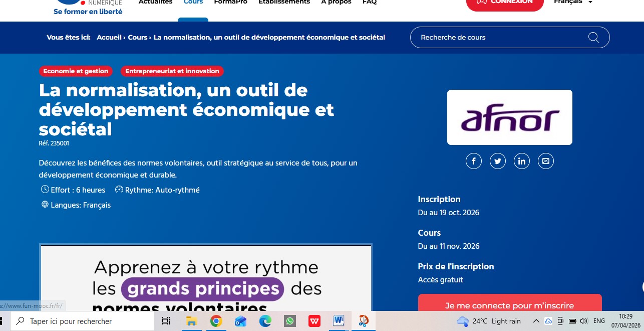The height and width of the screenshot is (331, 644).
Task: Open the afnor organization logo
Action: click(x=509, y=117)
